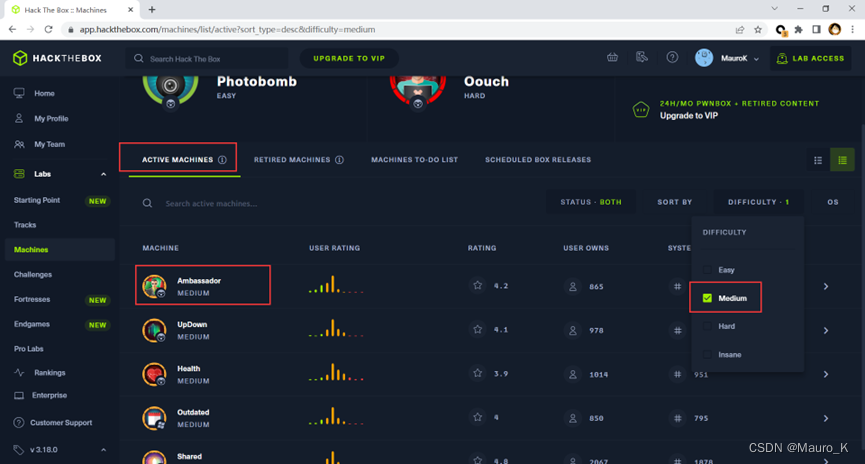
Task: Open the MauroK account dropdown arrow
Action: coord(756,59)
